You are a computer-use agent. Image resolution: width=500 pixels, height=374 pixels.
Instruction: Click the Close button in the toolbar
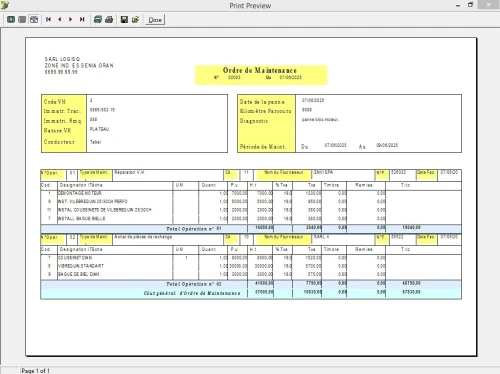point(155,20)
